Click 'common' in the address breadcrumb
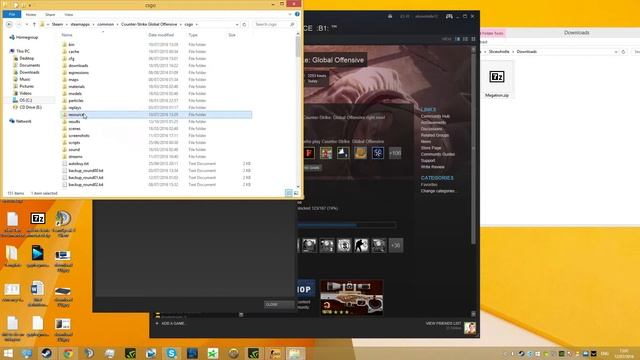Viewport: 640px width, 360px height. [x=106, y=24]
